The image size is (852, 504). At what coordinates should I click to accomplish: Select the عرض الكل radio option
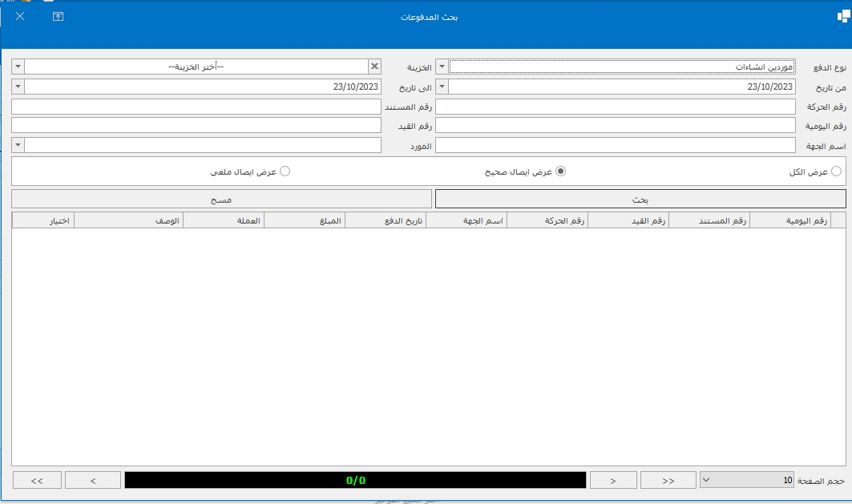836,171
